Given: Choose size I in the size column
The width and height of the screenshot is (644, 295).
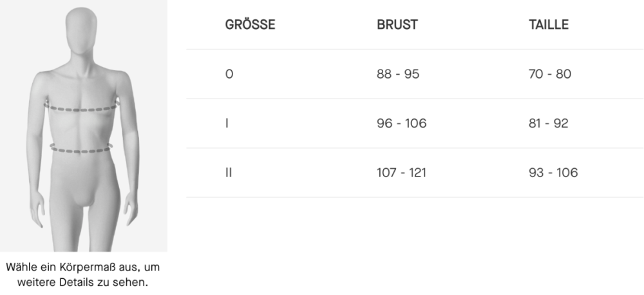Looking at the screenshot, I should click(x=227, y=123).
